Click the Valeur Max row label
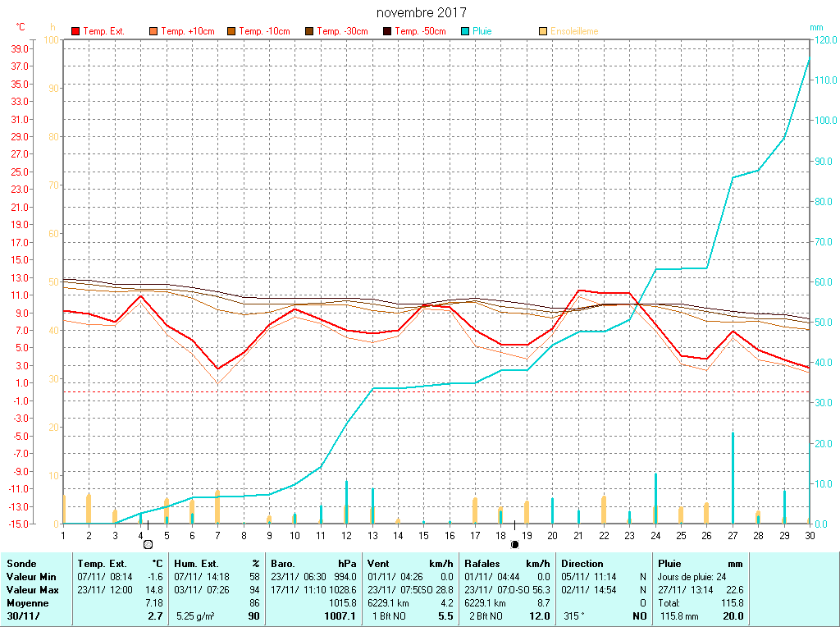Viewport: 840px width, 627px height. pyautogui.click(x=32, y=590)
